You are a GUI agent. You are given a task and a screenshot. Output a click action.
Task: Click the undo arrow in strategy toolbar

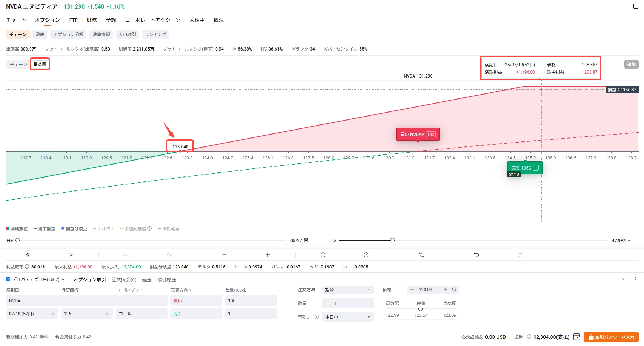tap(476, 255)
